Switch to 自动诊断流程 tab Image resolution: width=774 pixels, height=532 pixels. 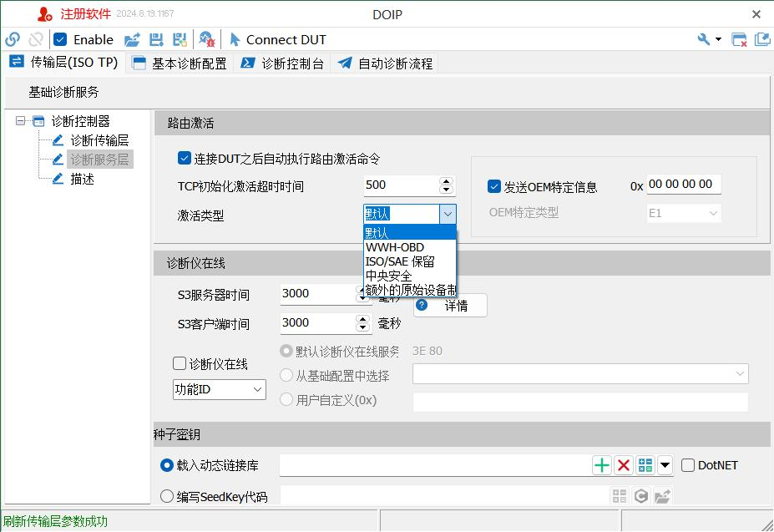point(385,63)
